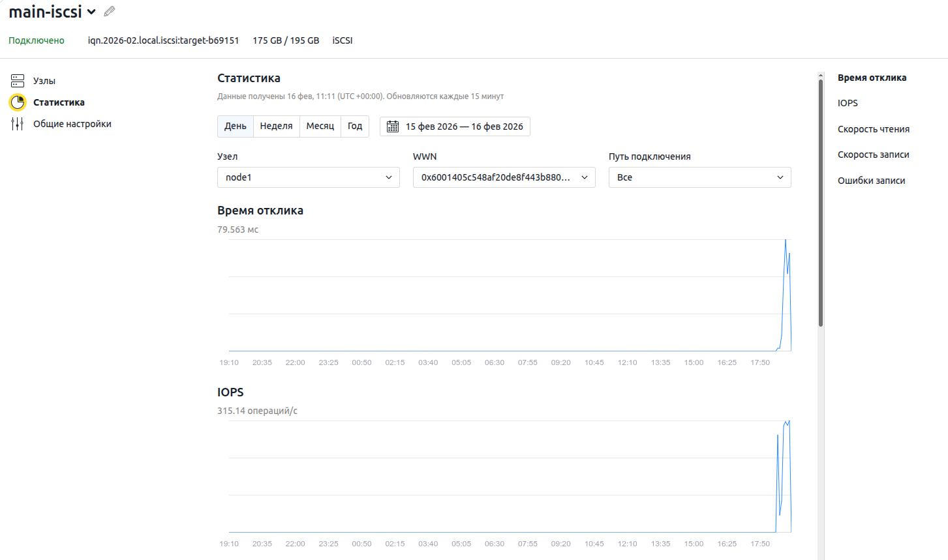
Task: Navigate to Ошибки записи anchor link
Action: click(871, 181)
